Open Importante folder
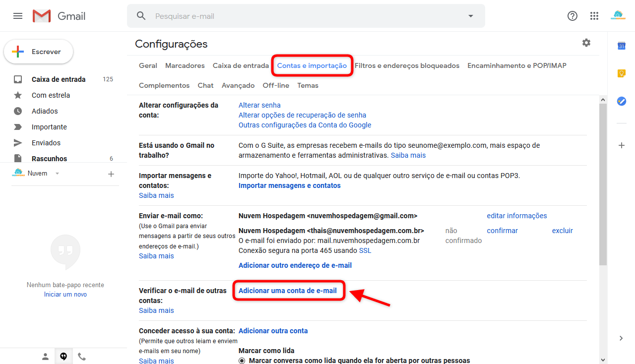The width and height of the screenshot is (635, 364). [x=49, y=127]
